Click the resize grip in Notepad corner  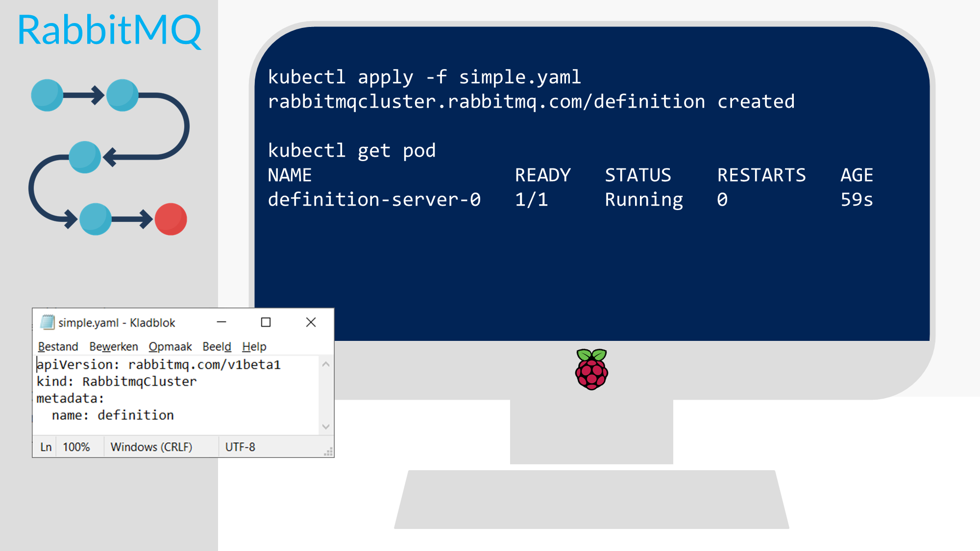tap(329, 452)
